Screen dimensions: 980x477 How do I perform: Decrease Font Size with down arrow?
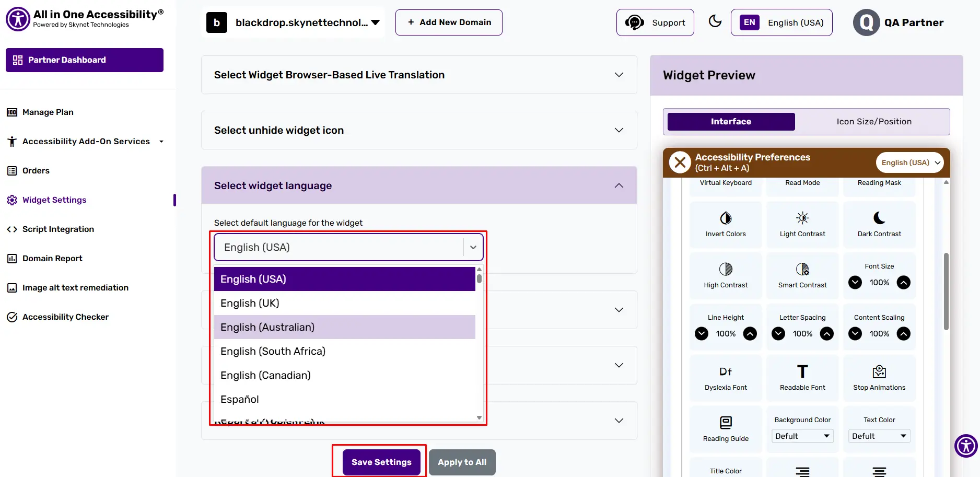pyautogui.click(x=855, y=283)
